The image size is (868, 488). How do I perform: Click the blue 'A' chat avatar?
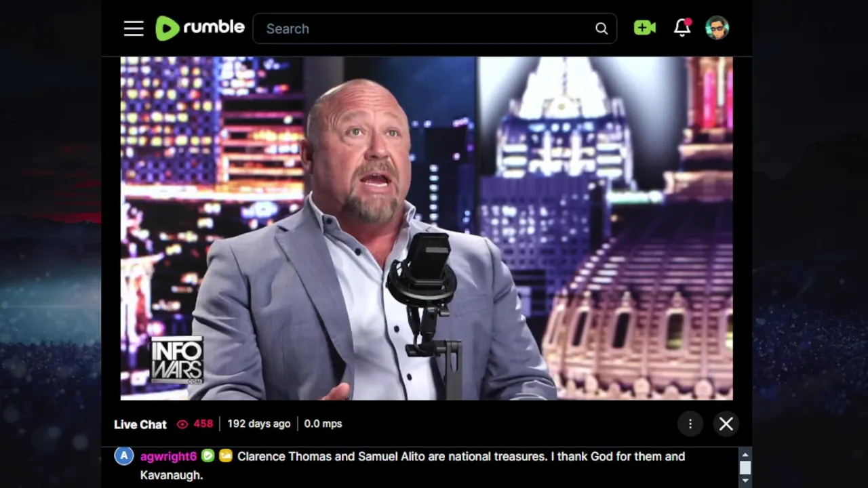(123, 456)
